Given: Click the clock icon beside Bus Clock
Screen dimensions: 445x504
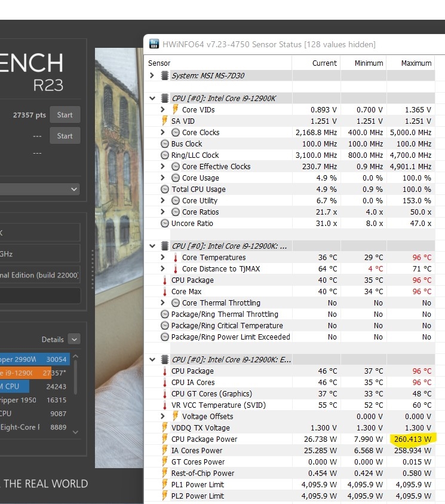Looking at the screenshot, I should (164, 143).
